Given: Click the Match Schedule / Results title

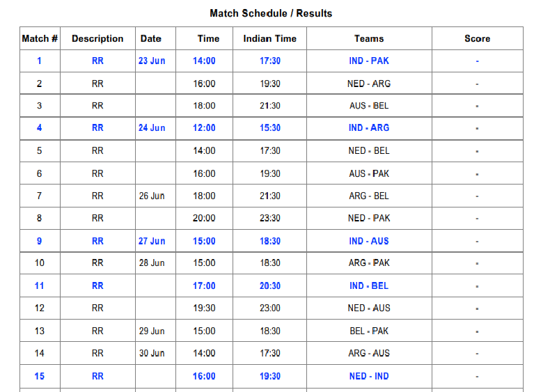Looking at the screenshot, I should [x=271, y=13].
